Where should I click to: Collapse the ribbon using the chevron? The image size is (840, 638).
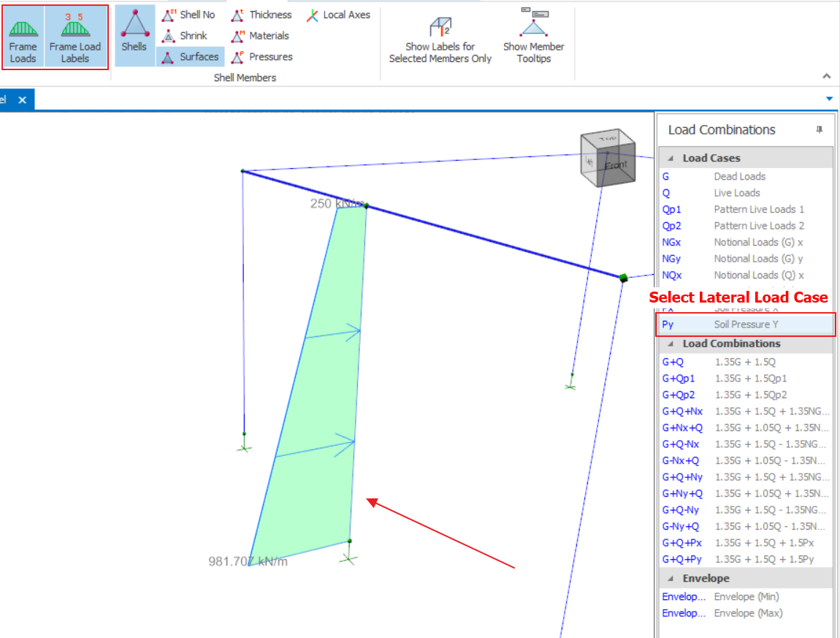[826, 76]
